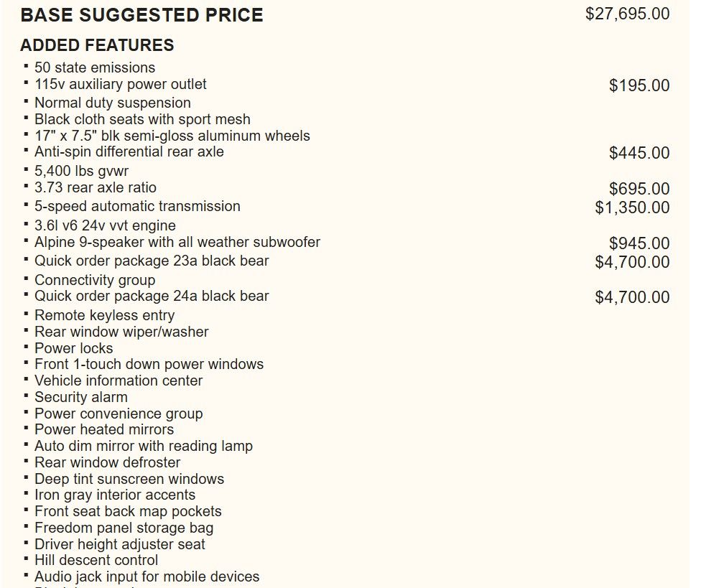701x588 pixels.
Task: Click the Base Suggested Price heading
Action: [141, 15]
